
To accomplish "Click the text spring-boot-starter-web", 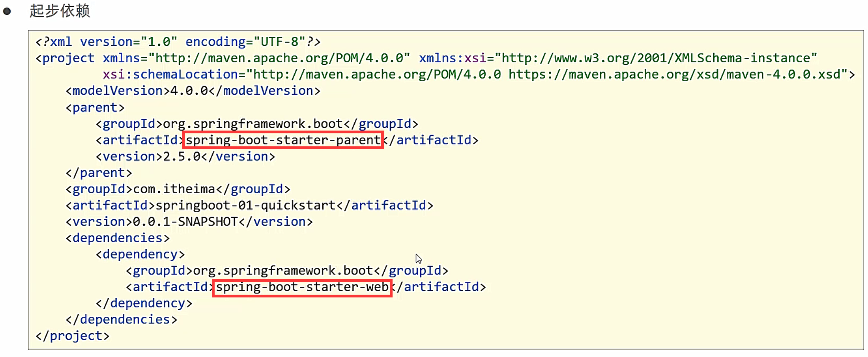I will [302, 287].
